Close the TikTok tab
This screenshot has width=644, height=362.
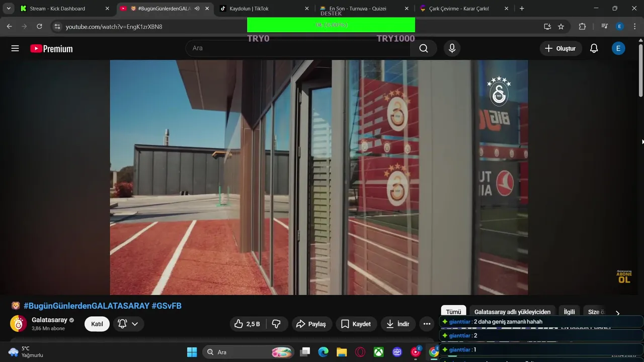point(306,9)
